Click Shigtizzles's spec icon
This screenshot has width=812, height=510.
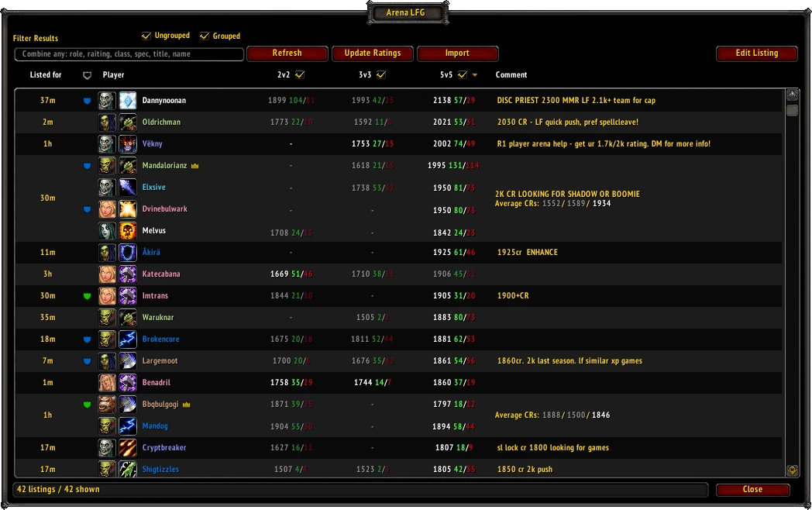coord(128,469)
